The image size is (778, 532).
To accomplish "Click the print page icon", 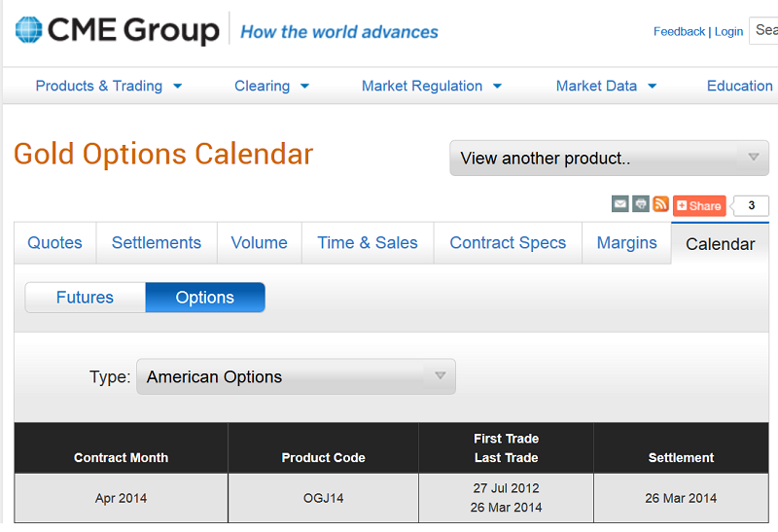I will point(640,204).
